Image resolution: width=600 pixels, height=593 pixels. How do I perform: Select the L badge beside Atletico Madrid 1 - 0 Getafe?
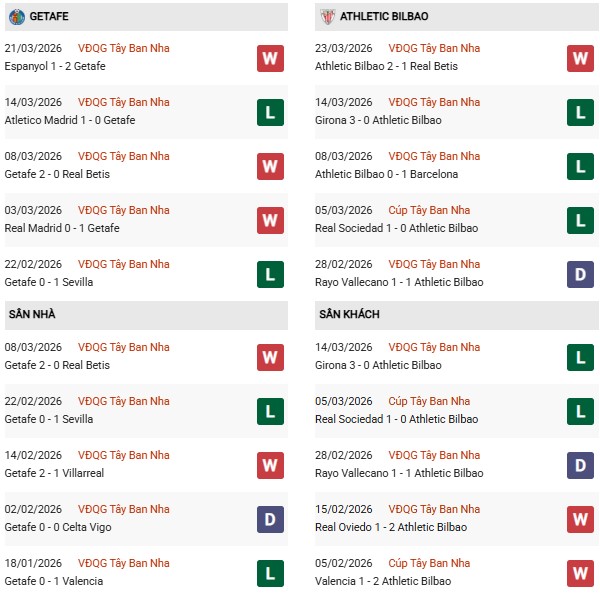click(270, 112)
